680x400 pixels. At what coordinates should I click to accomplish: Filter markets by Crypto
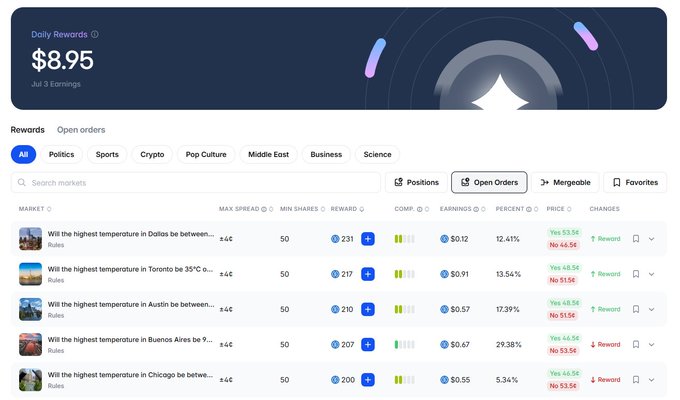click(152, 154)
